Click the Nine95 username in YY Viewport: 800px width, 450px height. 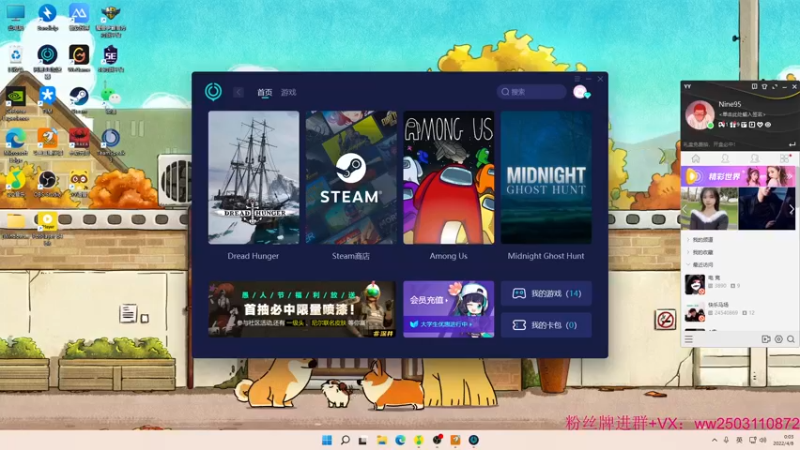pos(730,104)
